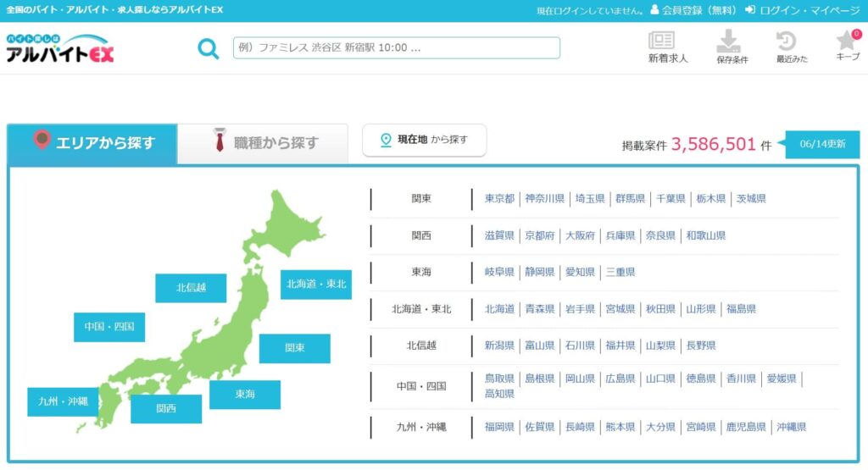
Task: Switch to the 職種から探す tab
Action: tap(263, 143)
